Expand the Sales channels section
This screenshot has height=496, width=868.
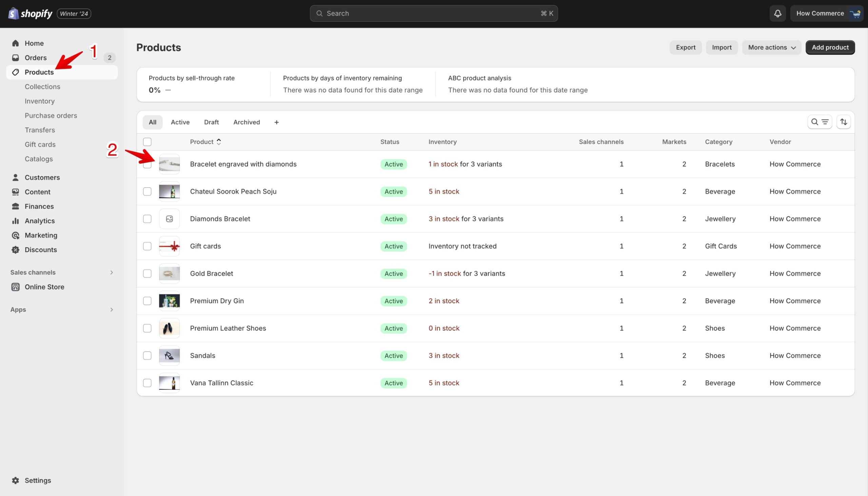pos(111,272)
